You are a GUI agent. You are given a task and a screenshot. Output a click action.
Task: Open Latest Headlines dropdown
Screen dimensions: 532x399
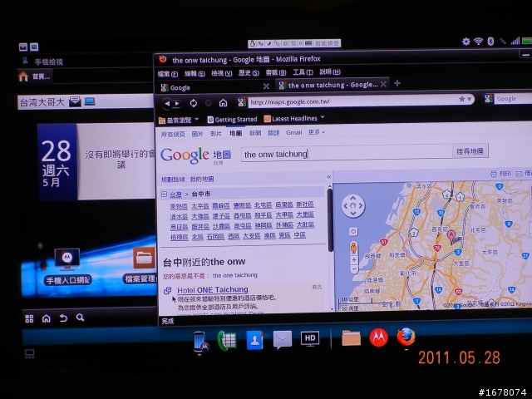click(293, 118)
